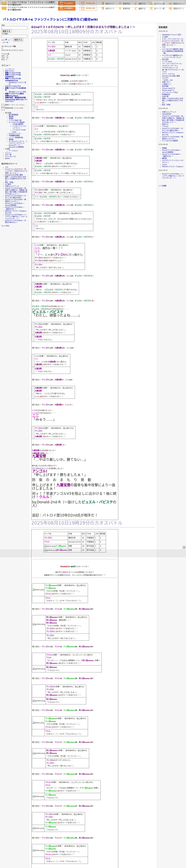Open Windy bee[???] in update history

[168, 90]
